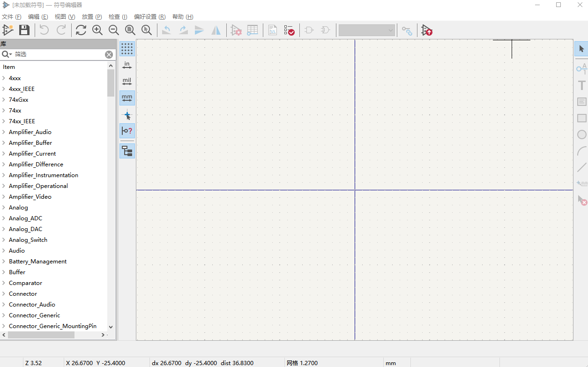
Task: Click the new symbol icon
Action: click(x=8, y=30)
